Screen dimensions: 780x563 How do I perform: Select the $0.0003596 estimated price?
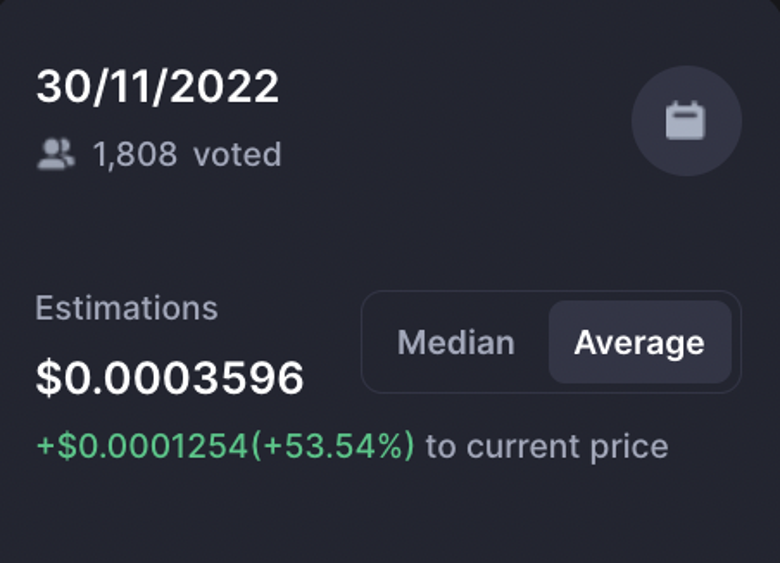pos(170,378)
